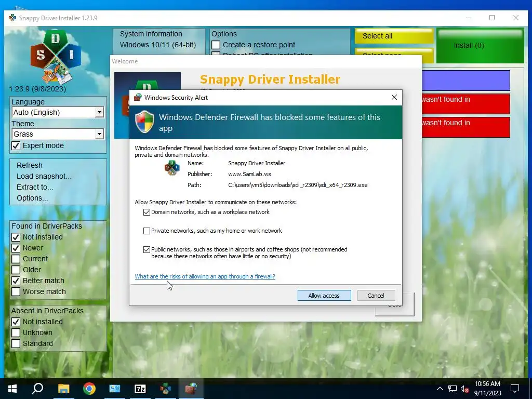532x399 pixels.
Task: Enable Private networks checkbox
Action: (147, 231)
